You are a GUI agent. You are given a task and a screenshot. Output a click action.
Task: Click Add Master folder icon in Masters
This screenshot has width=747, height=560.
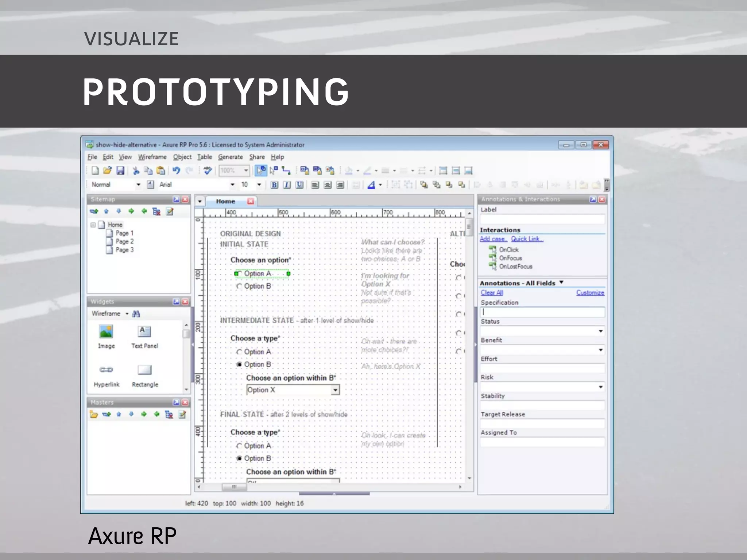[x=94, y=414]
